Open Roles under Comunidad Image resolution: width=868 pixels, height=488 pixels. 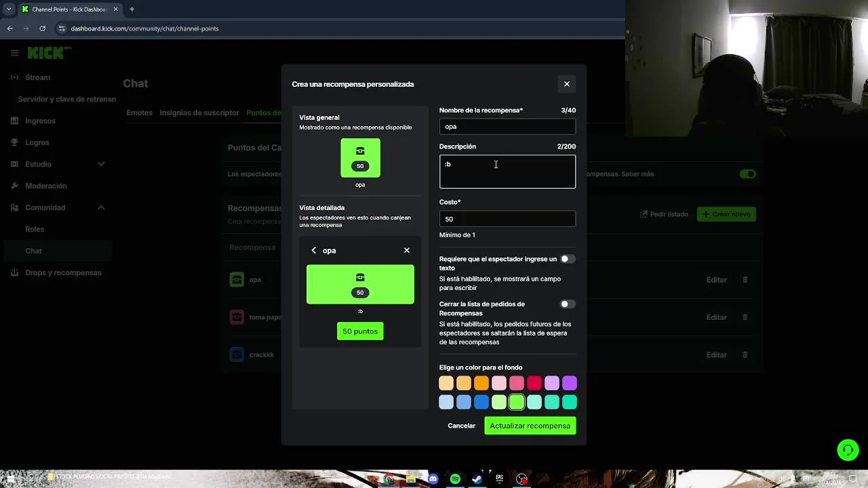35,229
